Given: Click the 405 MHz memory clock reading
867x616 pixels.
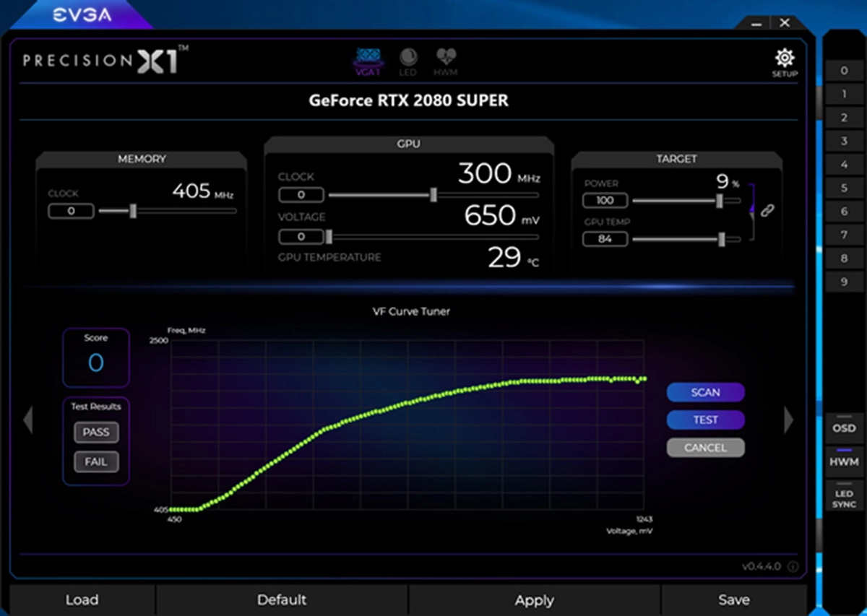Looking at the screenshot, I should coord(203,191).
